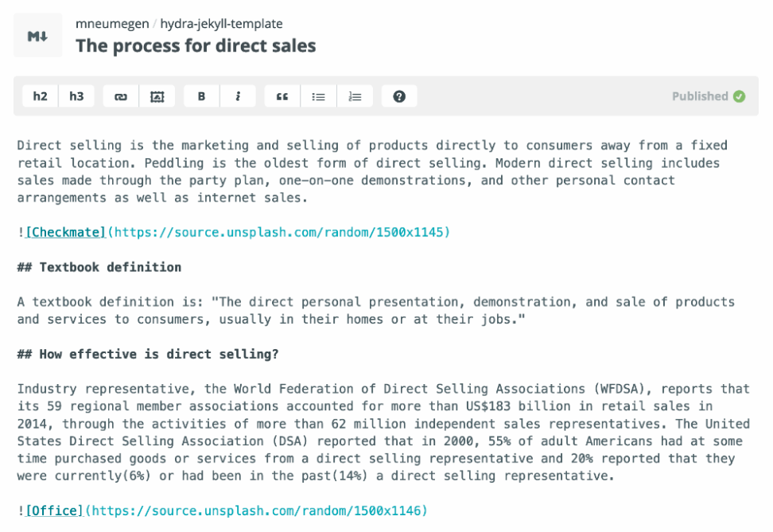Create a numbered list
This screenshot has width=773, height=532.
coord(355,95)
